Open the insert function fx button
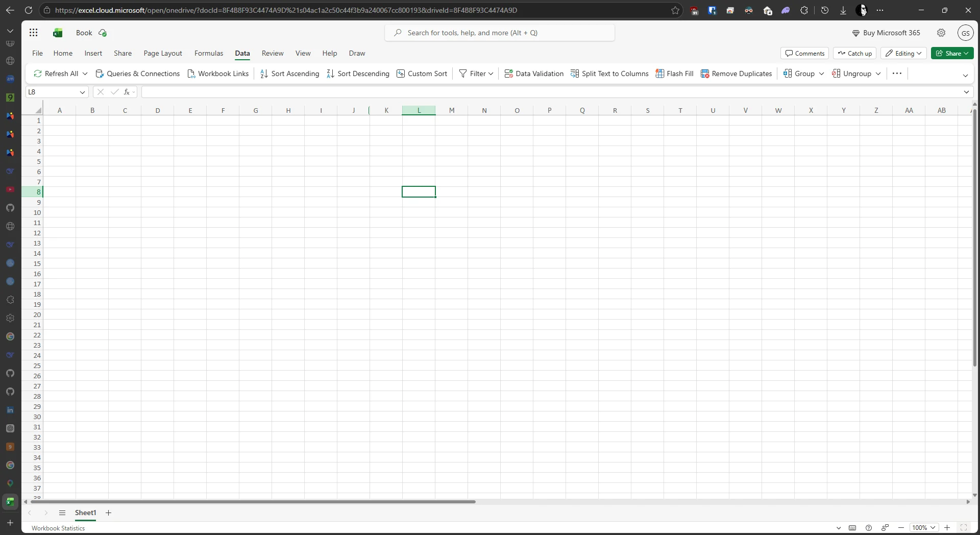Viewport: 980px width, 535px height. (x=127, y=92)
